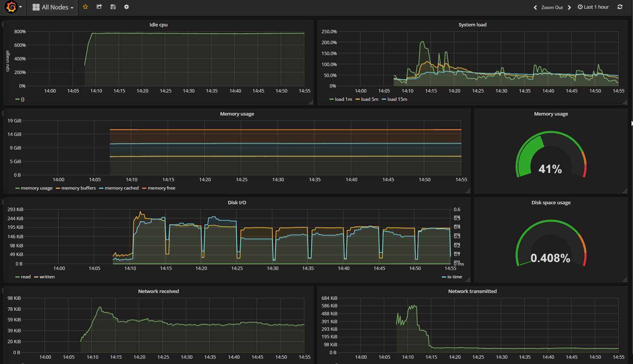Viewport: 633px width, 364px height.
Task: Open the Memory usage graph panel title
Action: point(237,114)
